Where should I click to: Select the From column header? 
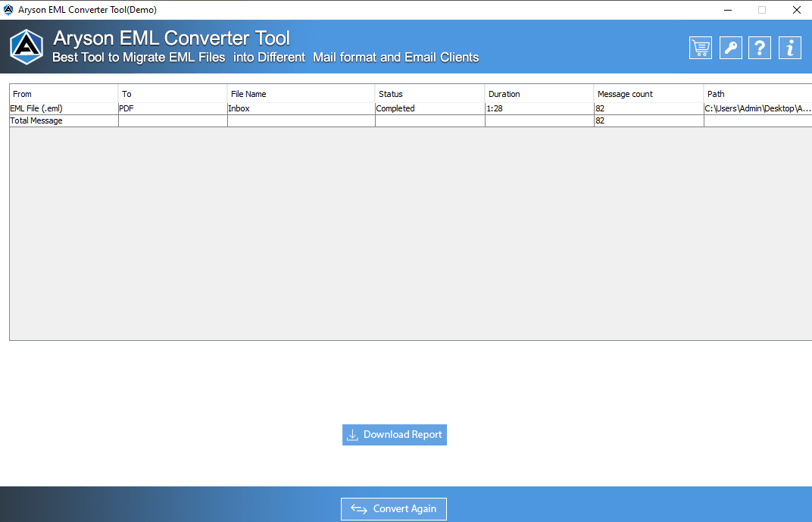click(64, 94)
